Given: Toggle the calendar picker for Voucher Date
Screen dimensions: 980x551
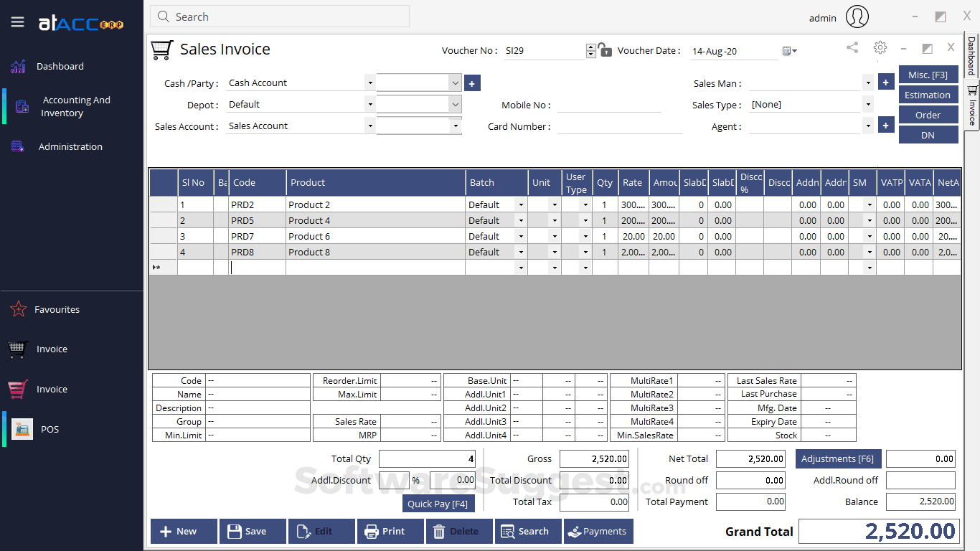Looking at the screenshot, I should tap(788, 50).
